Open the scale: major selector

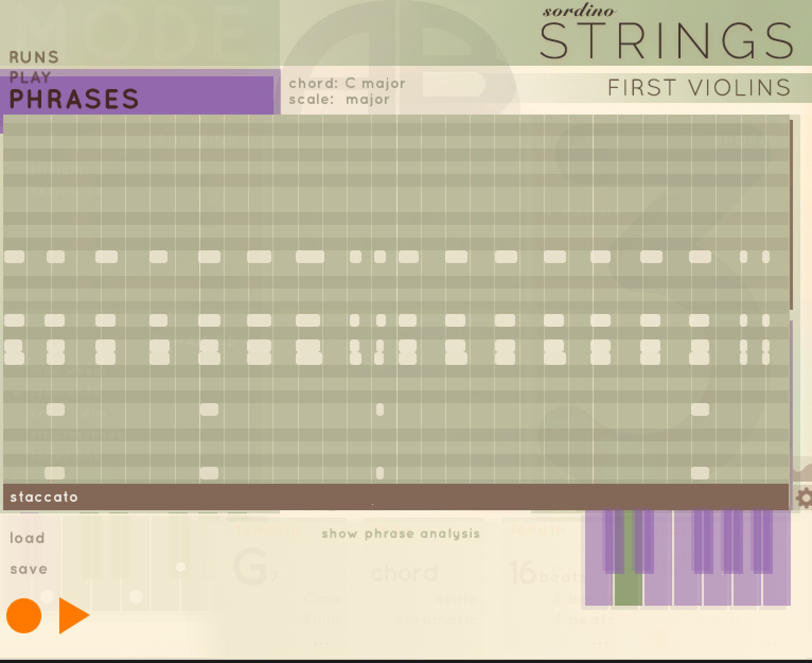(x=339, y=100)
